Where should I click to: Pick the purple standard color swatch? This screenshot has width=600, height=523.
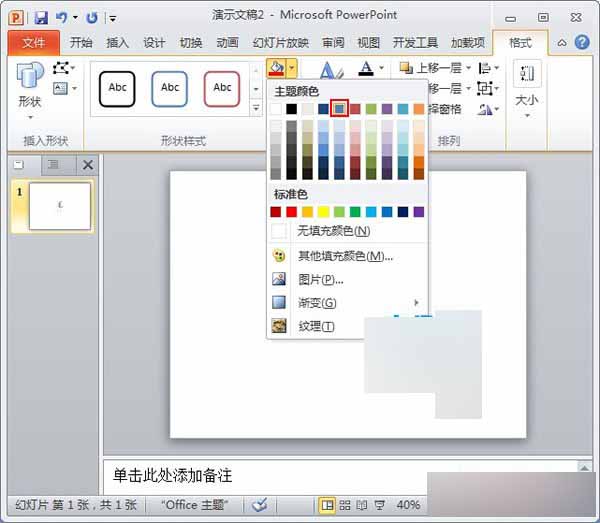[419, 212]
